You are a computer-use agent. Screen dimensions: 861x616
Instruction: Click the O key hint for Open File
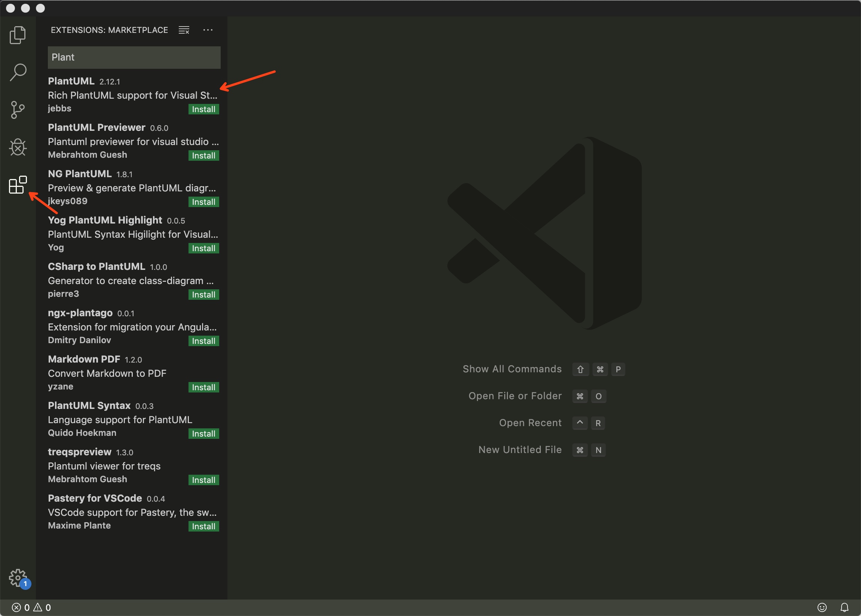click(598, 396)
